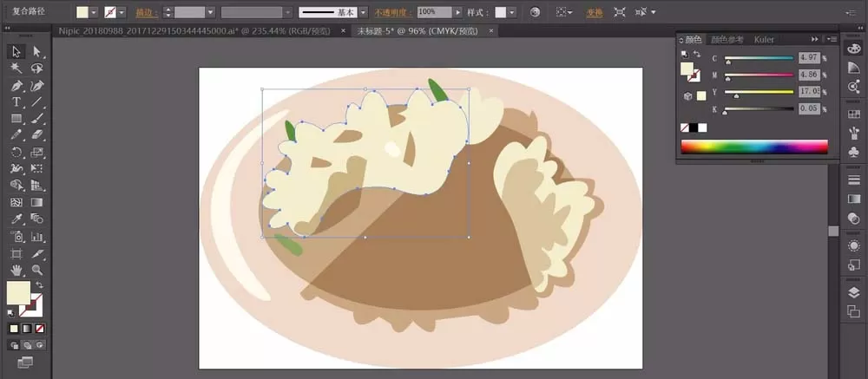Select the Shape Builder tool
This screenshot has width=868, height=379.
(x=16, y=186)
